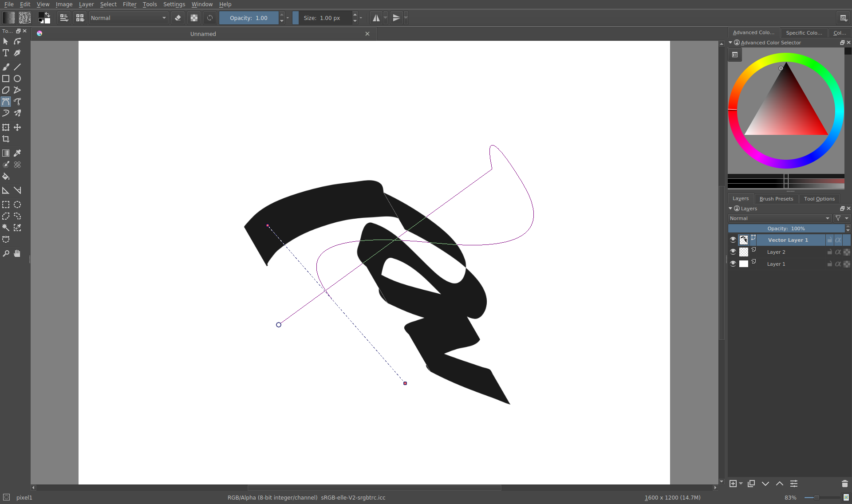Viewport: 852px width, 504px height.
Task: Open the brush blending mode dropdown
Action: (128, 18)
